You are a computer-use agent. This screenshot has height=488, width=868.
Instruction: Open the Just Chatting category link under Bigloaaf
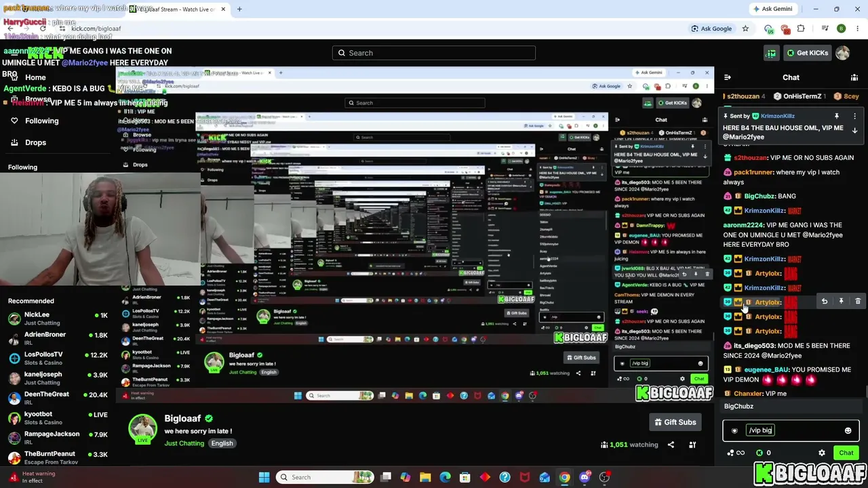click(184, 443)
